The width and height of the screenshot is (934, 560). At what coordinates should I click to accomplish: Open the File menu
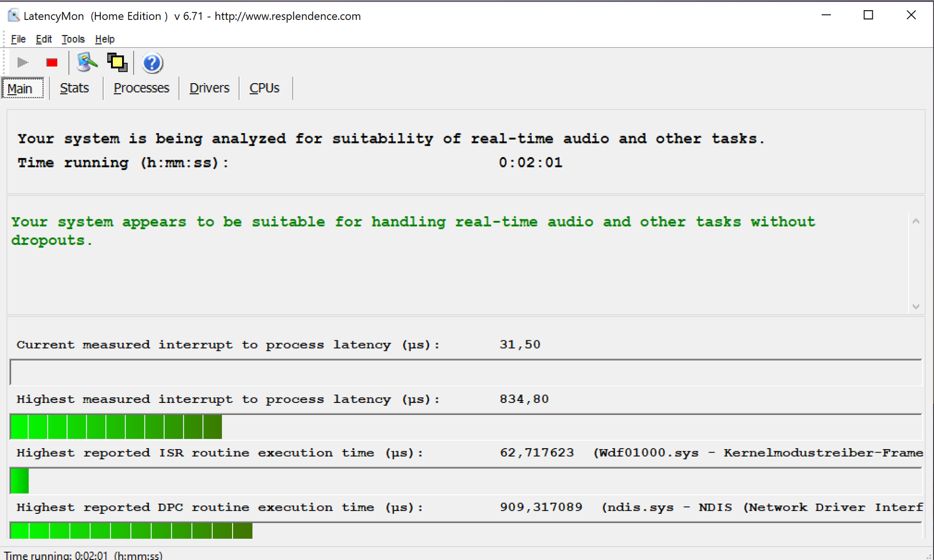(x=18, y=39)
